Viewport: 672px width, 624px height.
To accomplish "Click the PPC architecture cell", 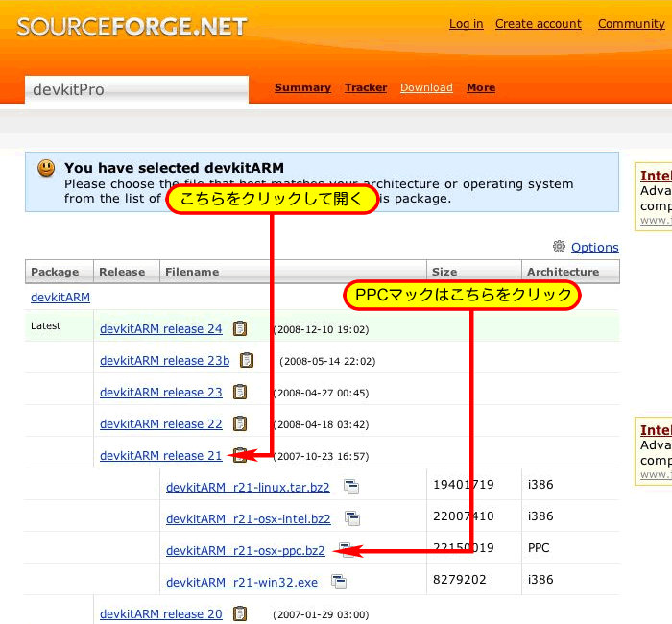I will pos(539,548).
